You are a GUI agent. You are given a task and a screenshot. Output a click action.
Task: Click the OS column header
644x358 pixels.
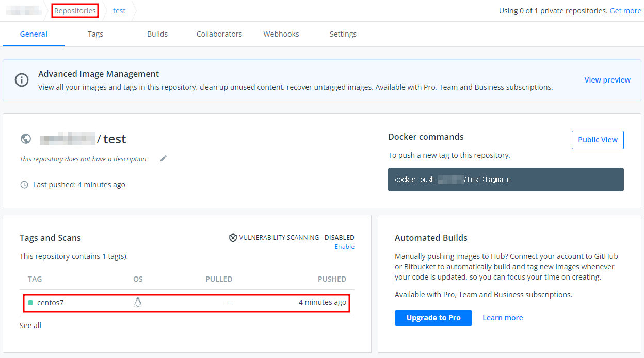coord(138,279)
